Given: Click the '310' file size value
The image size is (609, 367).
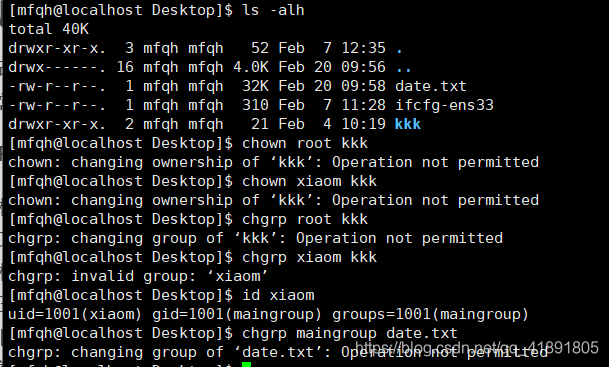Looking at the screenshot, I should [255, 105].
